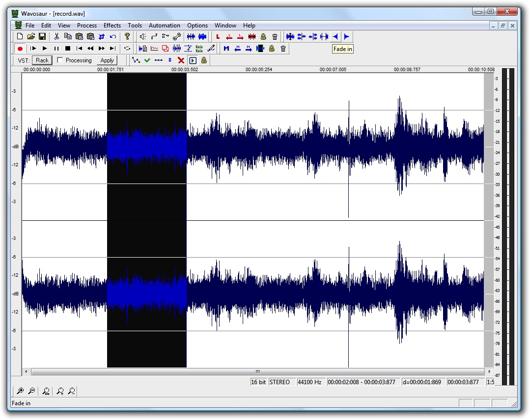Open the Effects menu
Screen dimensions: 530x420
tap(112, 26)
